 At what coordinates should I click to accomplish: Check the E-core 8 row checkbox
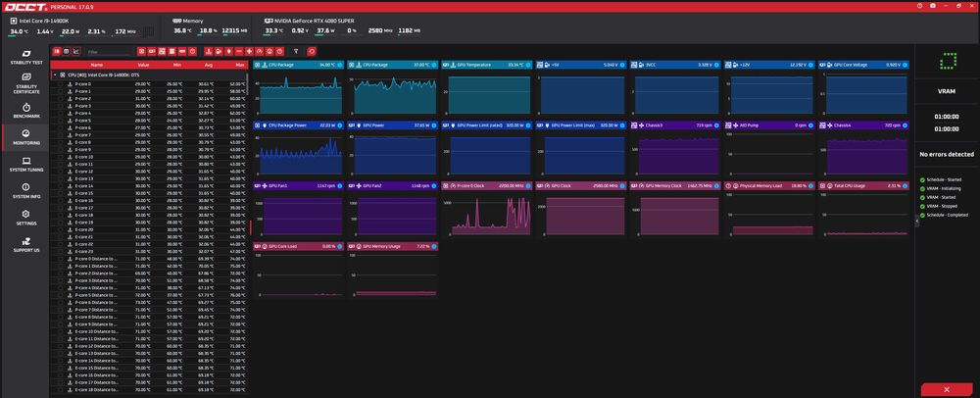point(61,142)
